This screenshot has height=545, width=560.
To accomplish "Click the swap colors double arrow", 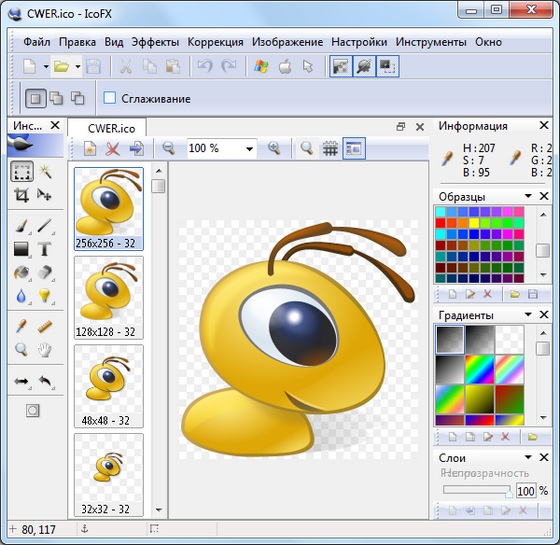I will click(21, 381).
